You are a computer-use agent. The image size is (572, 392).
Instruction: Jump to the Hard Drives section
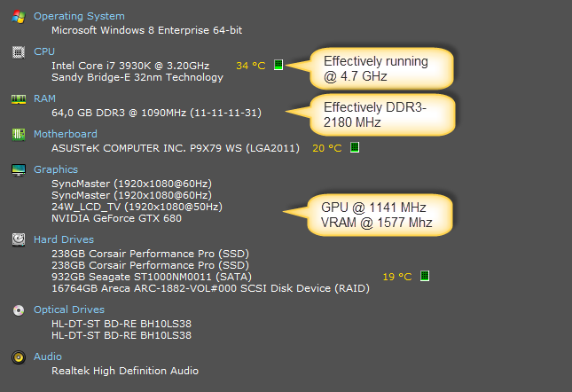tap(64, 239)
